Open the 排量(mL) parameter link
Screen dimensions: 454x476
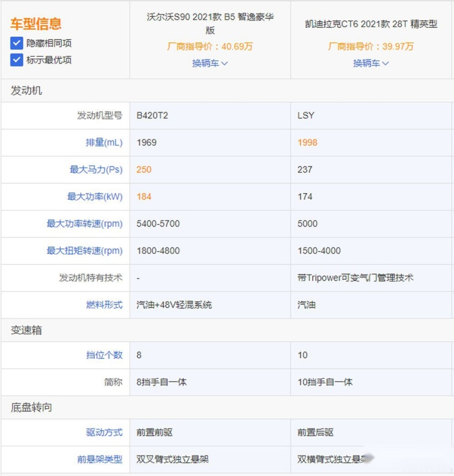point(104,142)
